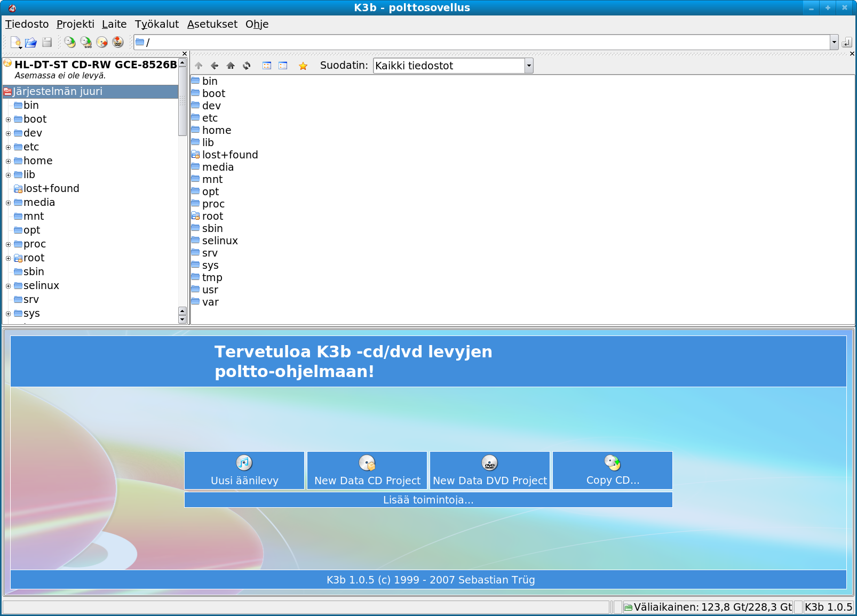Go to the home folder icon

pos(231,66)
